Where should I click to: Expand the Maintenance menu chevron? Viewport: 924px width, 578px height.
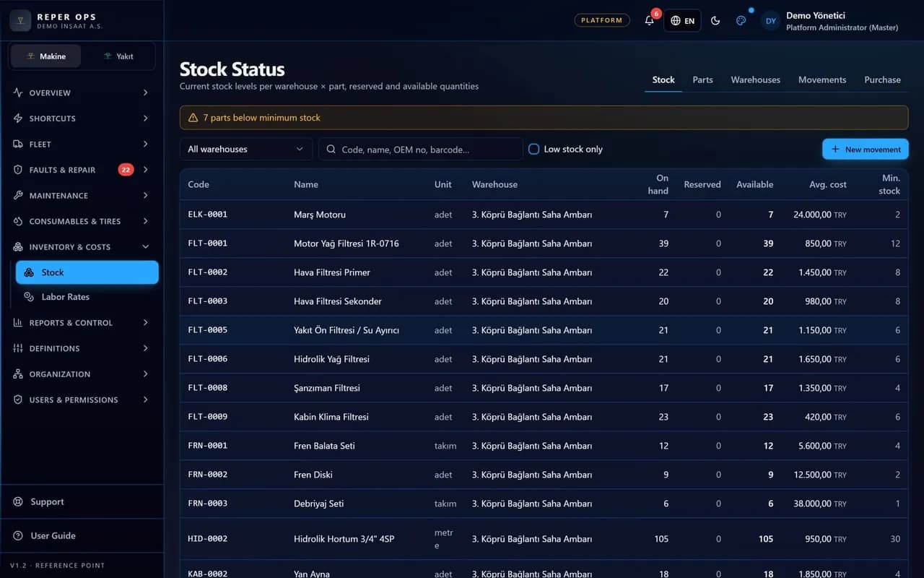tap(146, 196)
